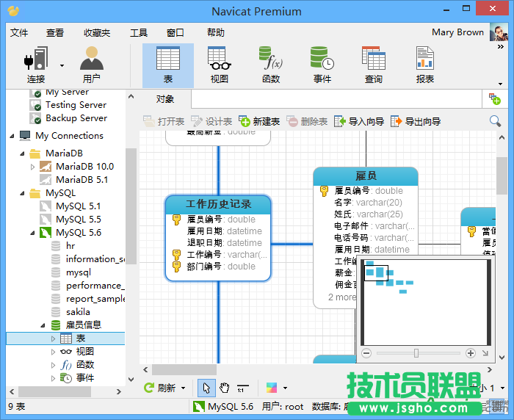Screen dimensions: 514x420
Task: Click the diagram color swatch
Action: [x=272, y=388]
